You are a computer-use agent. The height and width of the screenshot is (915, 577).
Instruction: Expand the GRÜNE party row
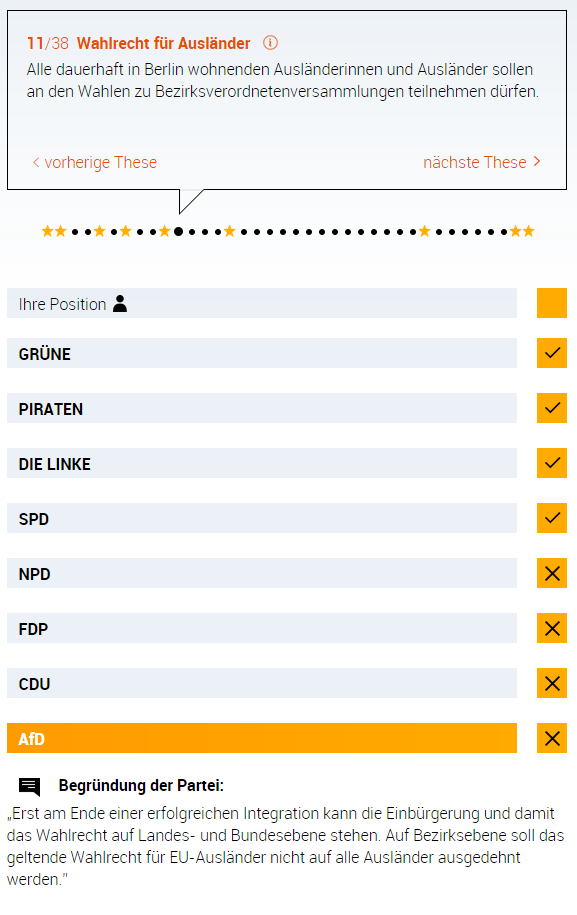[262, 353]
